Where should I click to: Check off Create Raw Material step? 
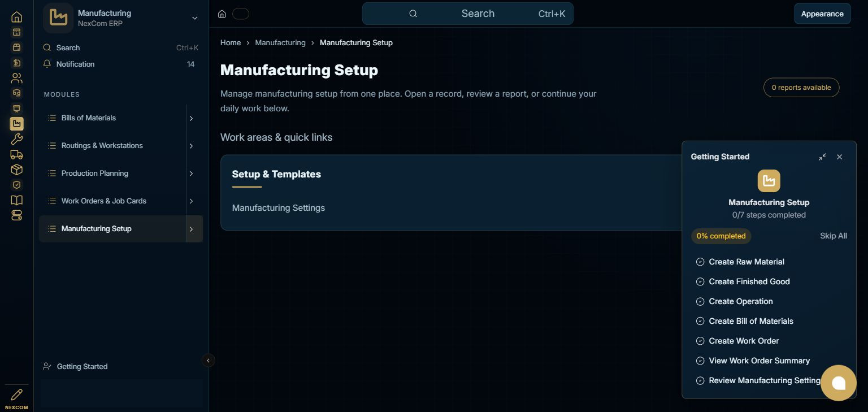pyautogui.click(x=700, y=262)
